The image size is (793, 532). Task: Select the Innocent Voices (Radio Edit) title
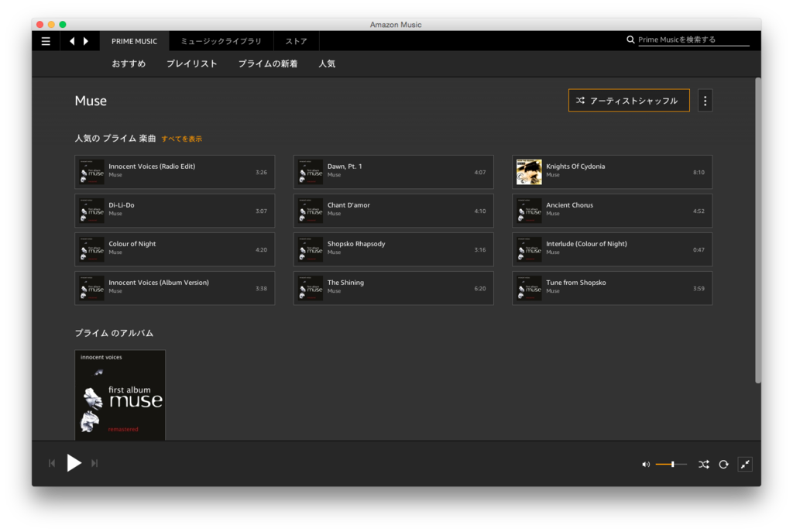click(152, 166)
